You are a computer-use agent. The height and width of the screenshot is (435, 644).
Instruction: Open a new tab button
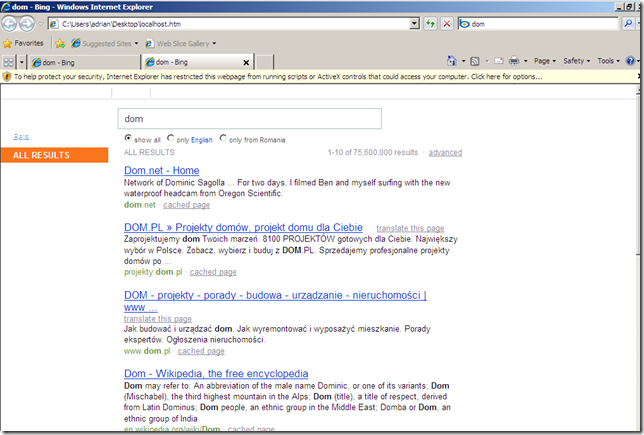pyautogui.click(x=265, y=62)
